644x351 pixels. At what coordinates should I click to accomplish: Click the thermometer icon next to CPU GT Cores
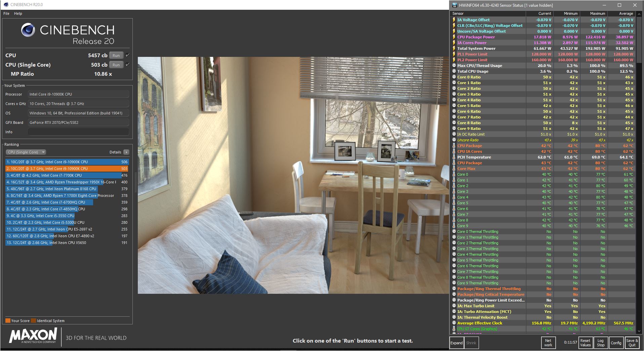pyautogui.click(x=454, y=328)
